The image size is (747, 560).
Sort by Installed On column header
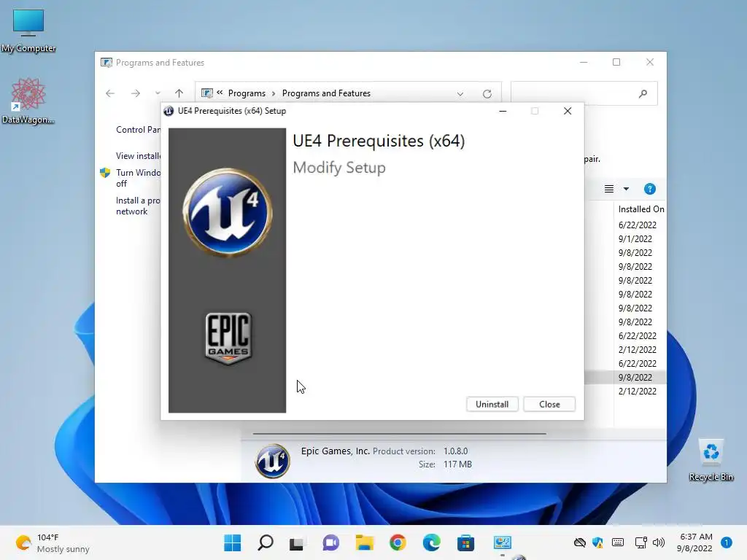click(x=641, y=209)
